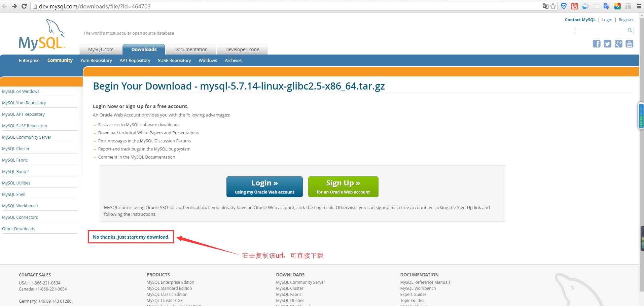Open Yum Repository in the nav bar
This screenshot has height=306, width=644.
coord(96,61)
